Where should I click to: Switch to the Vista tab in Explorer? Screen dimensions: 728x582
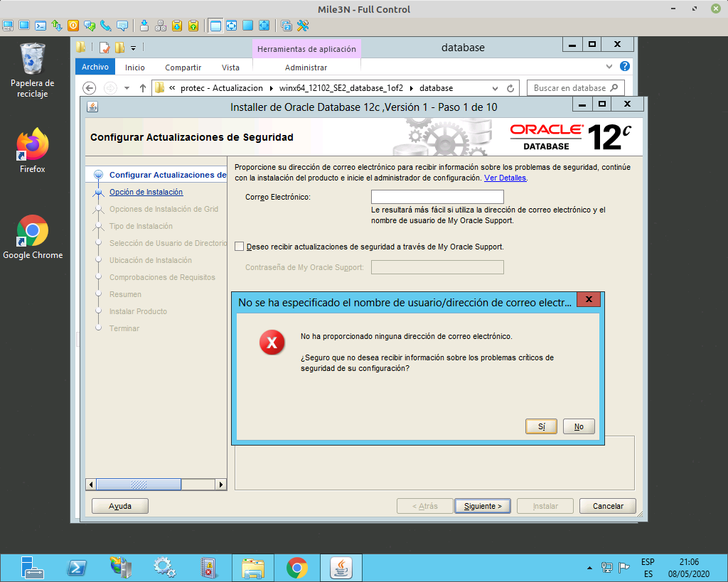(x=230, y=66)
